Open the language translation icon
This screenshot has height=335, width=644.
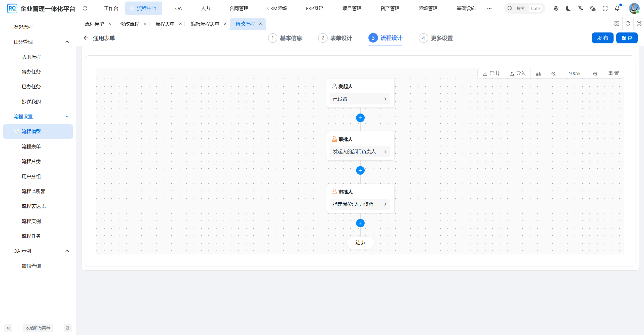click(580, 8)
